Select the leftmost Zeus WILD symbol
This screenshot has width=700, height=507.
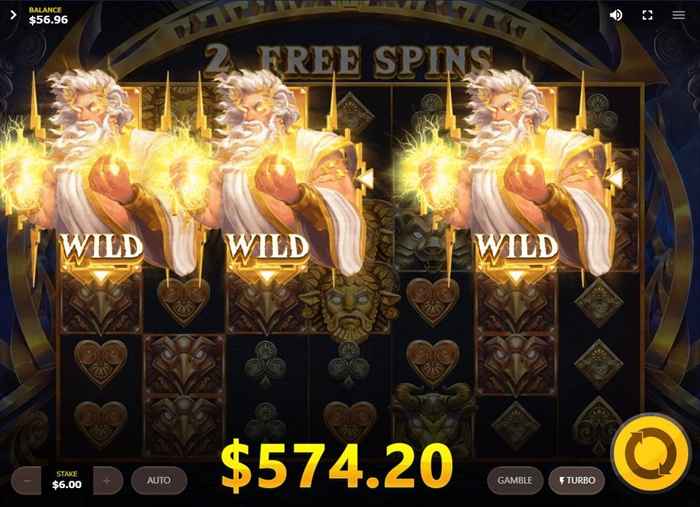(x=100, y=179)
